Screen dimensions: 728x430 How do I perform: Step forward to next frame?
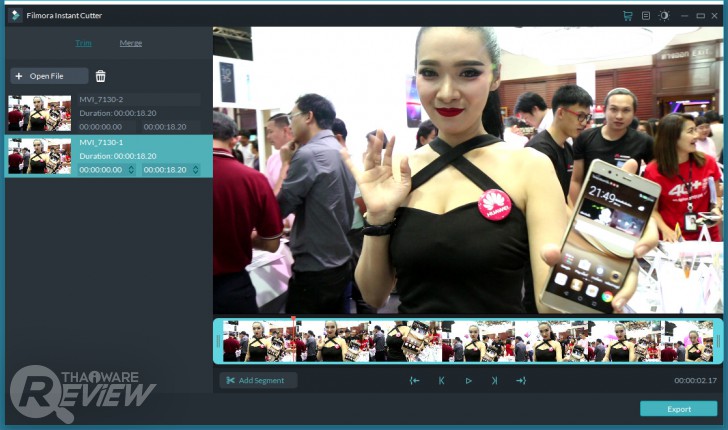[494, 381]
